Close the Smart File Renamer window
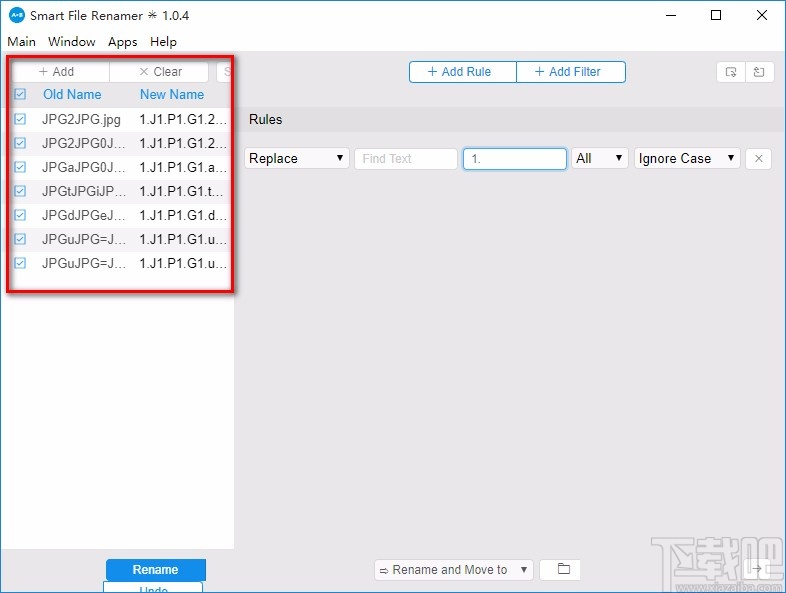This screenshot has height=593, width=786. (761, 16)
